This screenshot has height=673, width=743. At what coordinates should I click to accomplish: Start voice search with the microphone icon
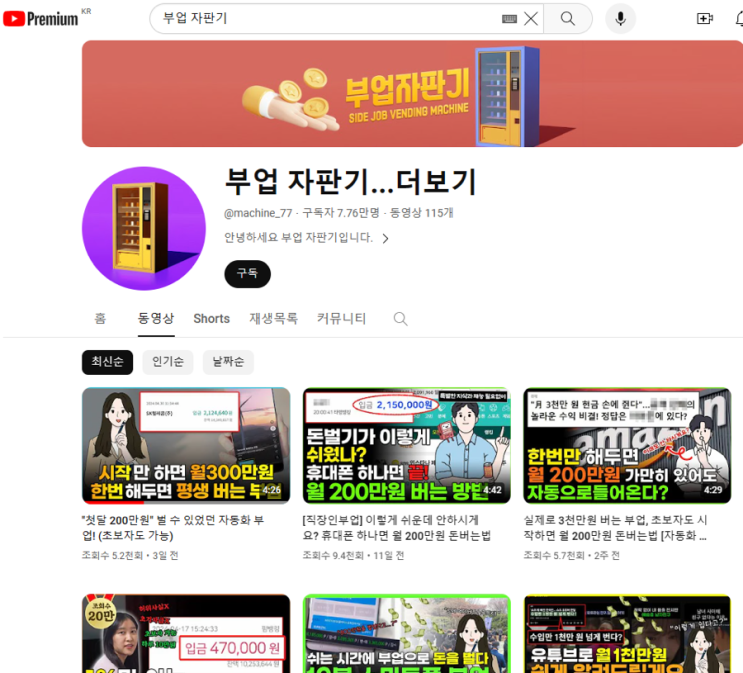(x=620, y=19)
